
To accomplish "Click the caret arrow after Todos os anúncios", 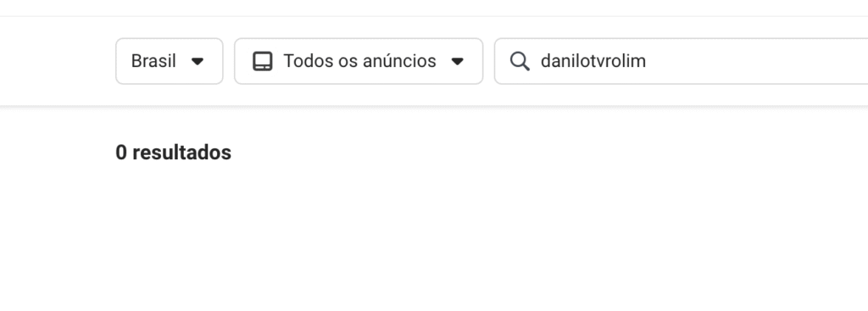I will (457, 61).
